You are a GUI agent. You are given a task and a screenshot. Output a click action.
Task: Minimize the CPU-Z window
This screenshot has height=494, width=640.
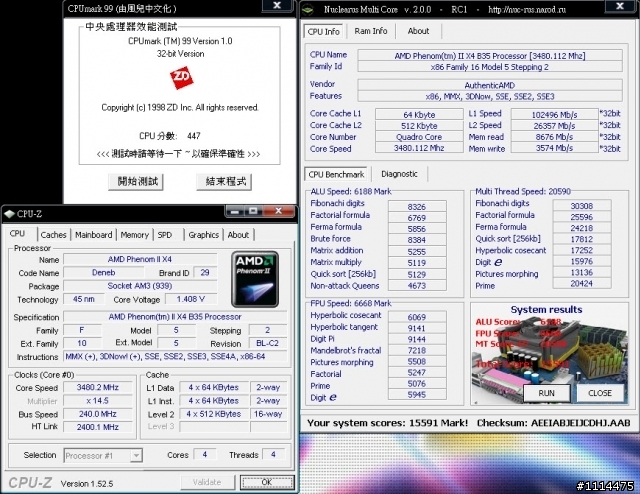click(x=235, y=211)
